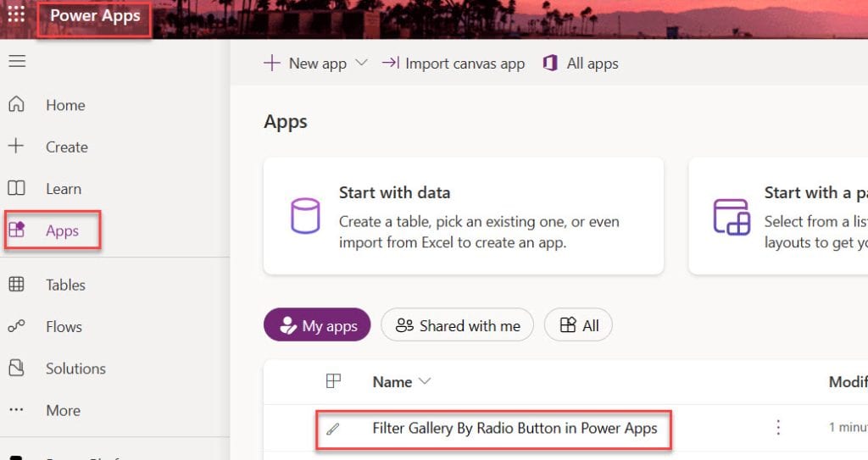Click the Tables grid icon
The height and width of the screenshot is (460, 868).
[17, 285]
